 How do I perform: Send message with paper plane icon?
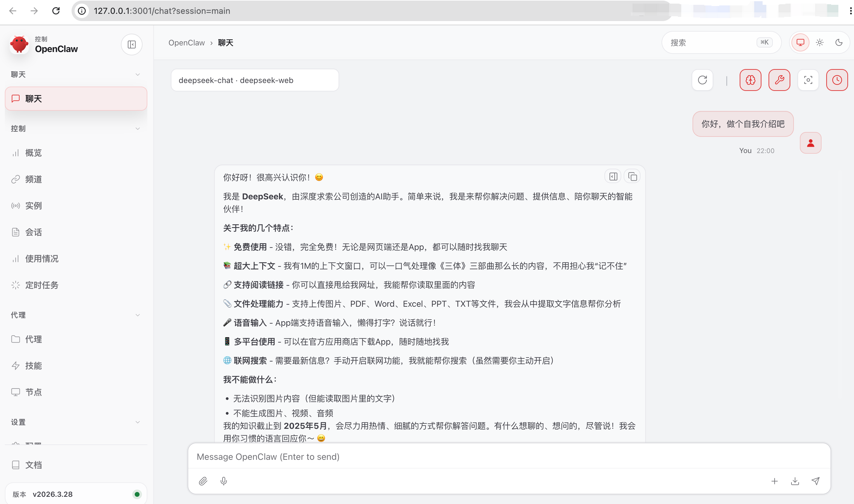click(815, 481)
